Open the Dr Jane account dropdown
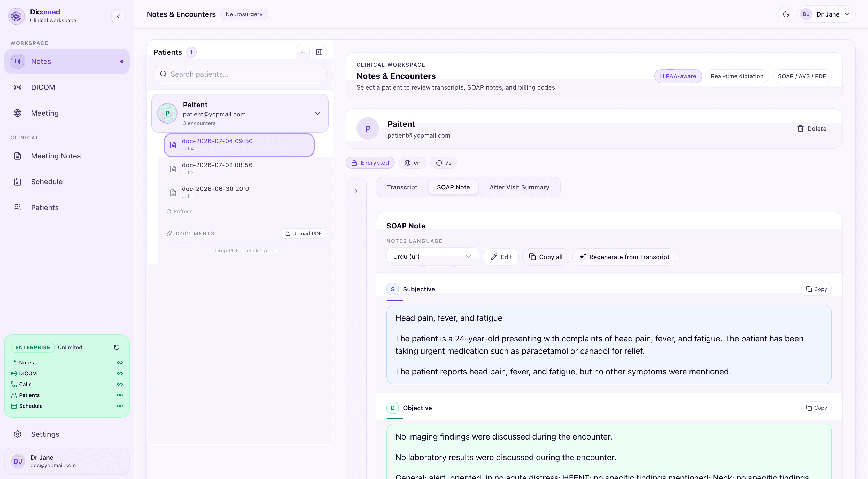 827,14
